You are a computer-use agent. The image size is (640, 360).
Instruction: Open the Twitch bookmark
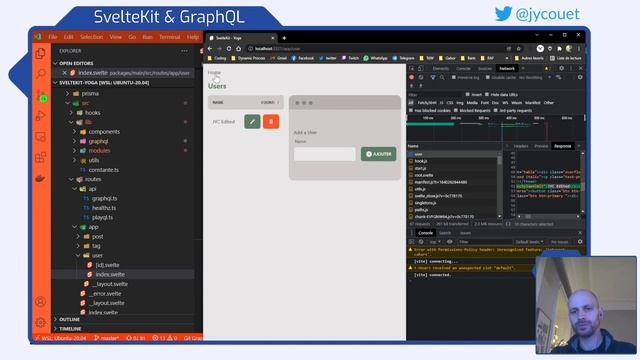(350, 58)
